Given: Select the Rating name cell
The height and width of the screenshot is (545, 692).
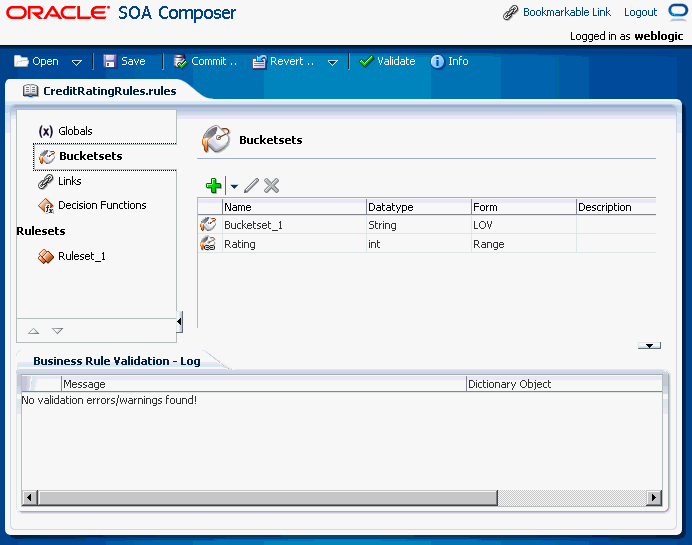Looking at the screenshot, I should [x=294, y=244].
